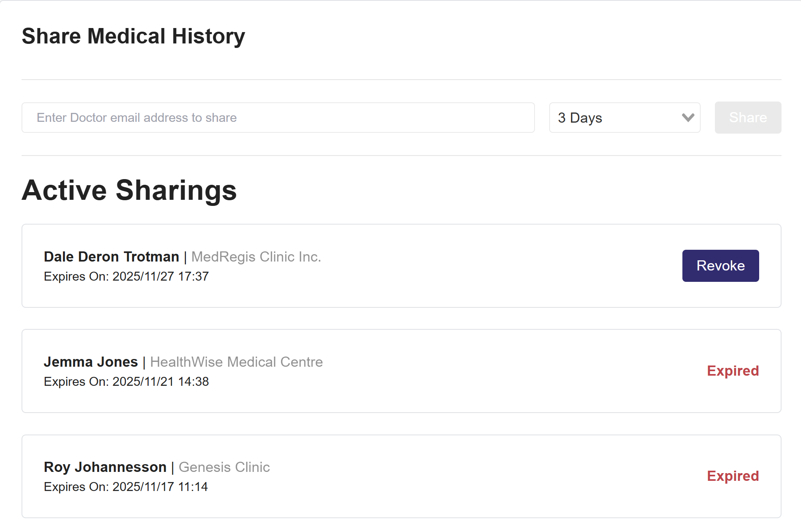Click the Expired status for Jemma Jones
This screenshot has width=801, height=532.
pos(732,371)
